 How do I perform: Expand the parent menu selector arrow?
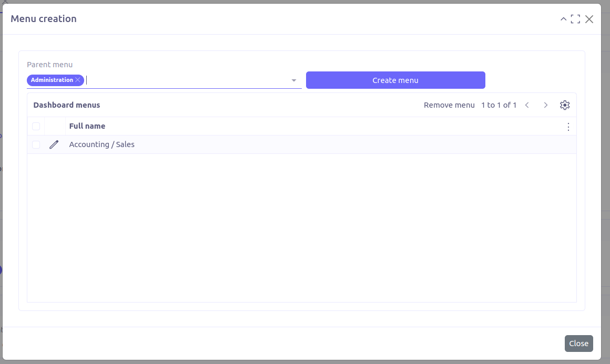[293, 80]
